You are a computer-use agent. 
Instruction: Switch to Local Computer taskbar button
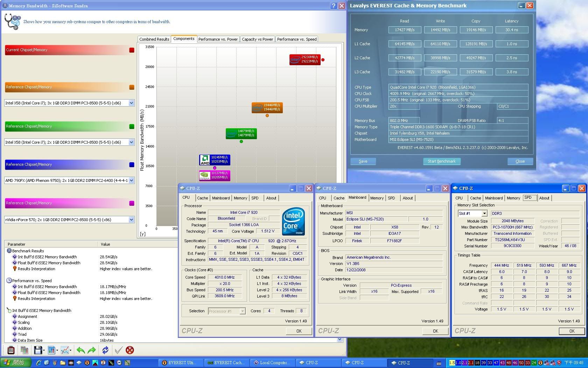pos(272,363)
